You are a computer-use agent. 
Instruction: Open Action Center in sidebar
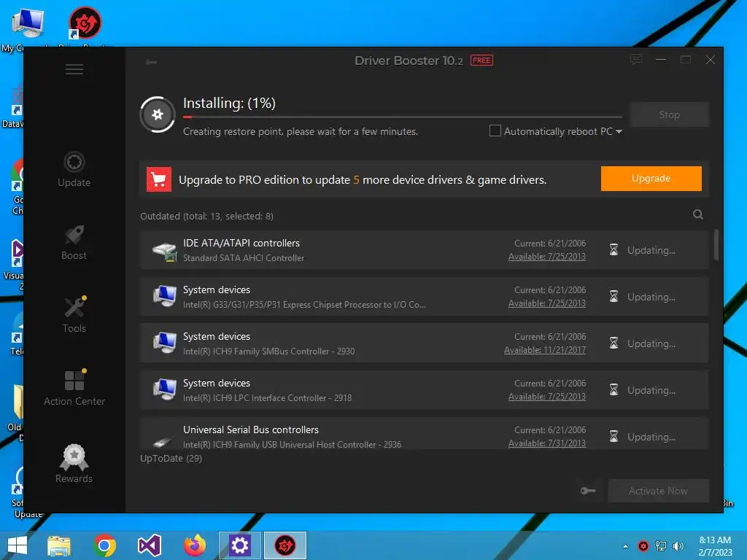(74, 388)
